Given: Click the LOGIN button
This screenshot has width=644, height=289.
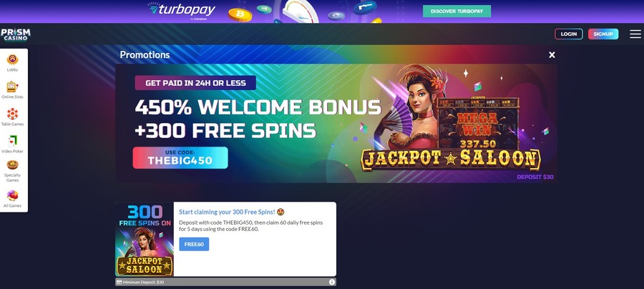Looking at the screenshot, I should coord(568,34).
